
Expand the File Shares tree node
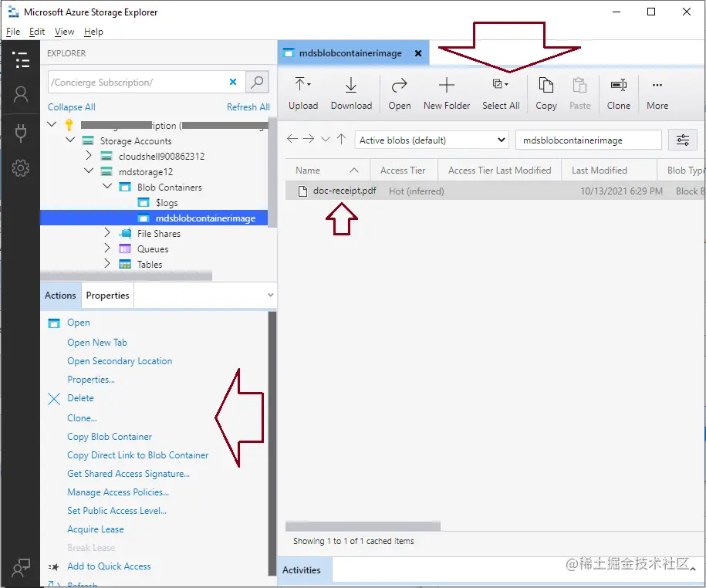pyautogui.click(x=107, y=233)
